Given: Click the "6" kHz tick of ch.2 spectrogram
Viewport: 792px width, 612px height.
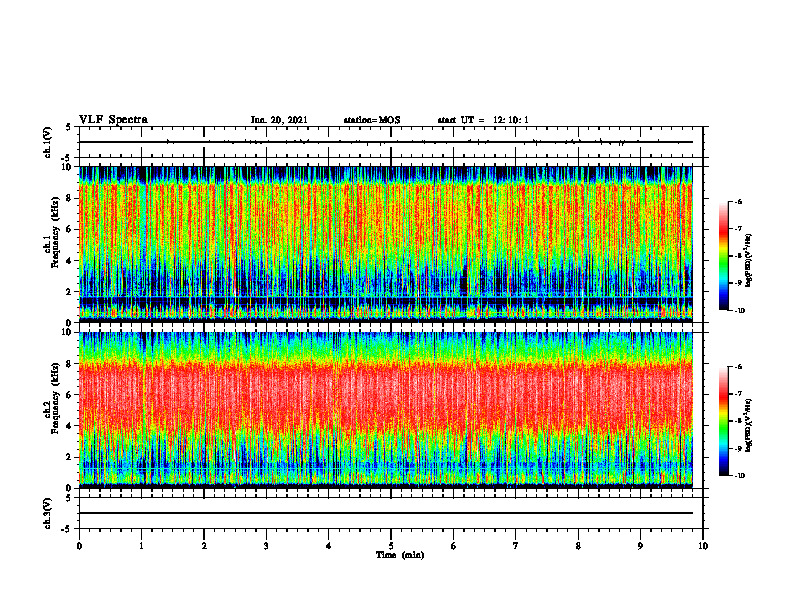Looking at the screenshot, I should (69, 395).
